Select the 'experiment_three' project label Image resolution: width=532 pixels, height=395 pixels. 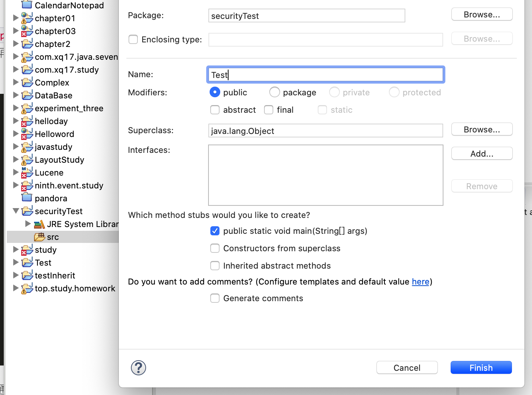click(69, 108)
